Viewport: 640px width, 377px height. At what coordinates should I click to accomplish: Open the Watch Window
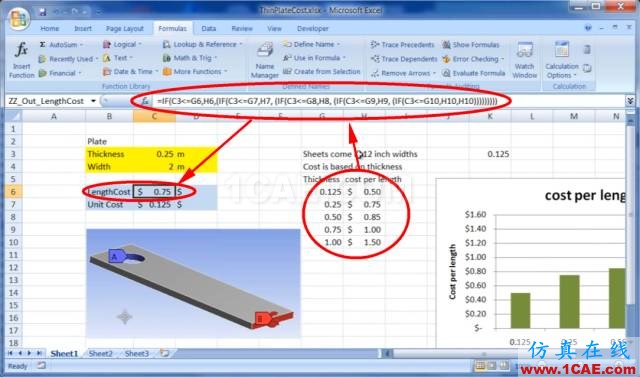(524, 60)
